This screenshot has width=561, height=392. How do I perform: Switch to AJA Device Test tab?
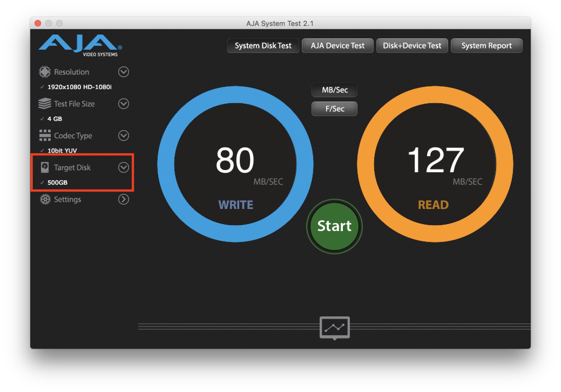337,46
